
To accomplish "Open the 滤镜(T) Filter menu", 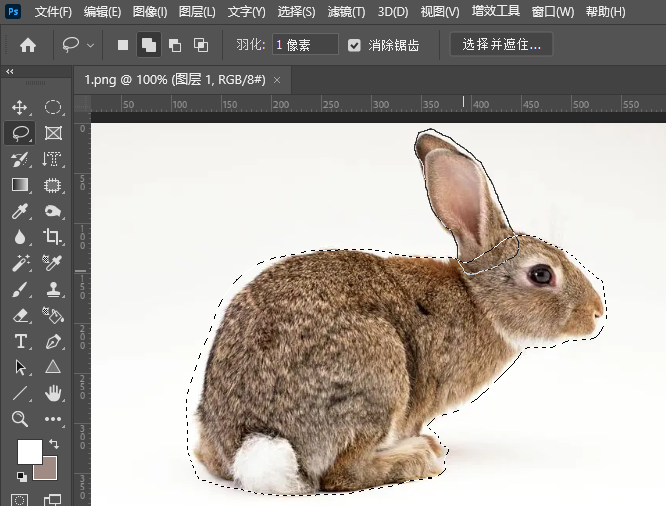I will [x=346, y=12].
